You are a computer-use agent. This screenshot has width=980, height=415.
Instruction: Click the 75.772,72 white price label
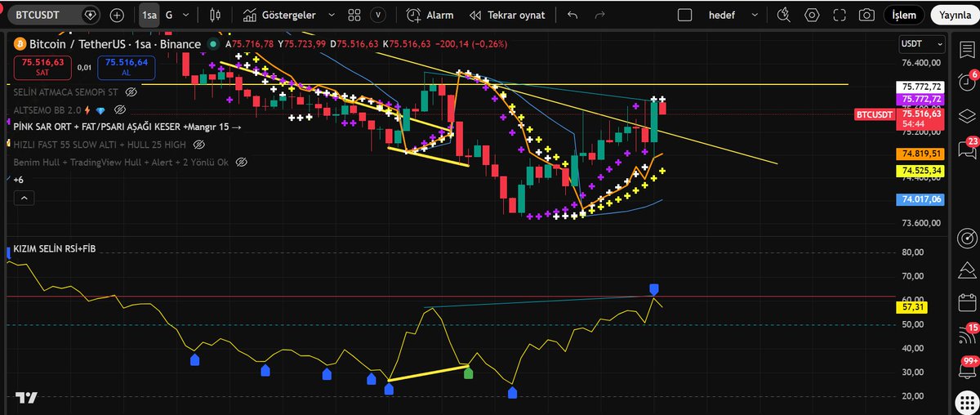(921, 87)
